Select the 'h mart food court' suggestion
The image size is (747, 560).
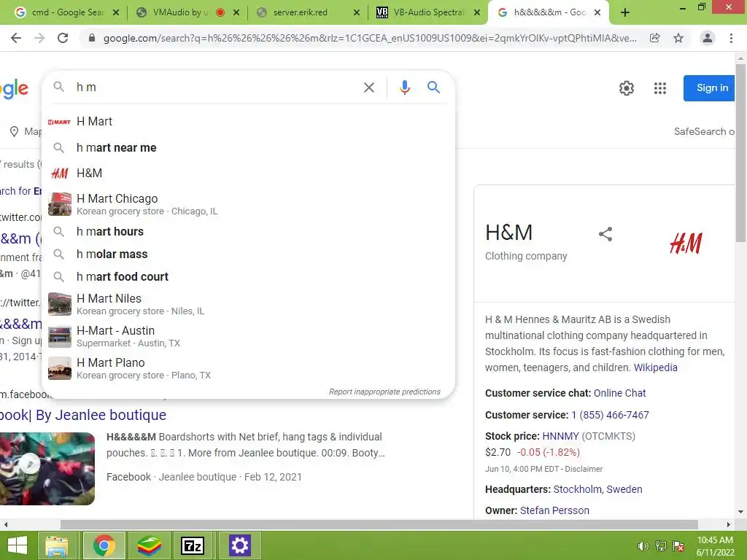(x=248, y=276)
